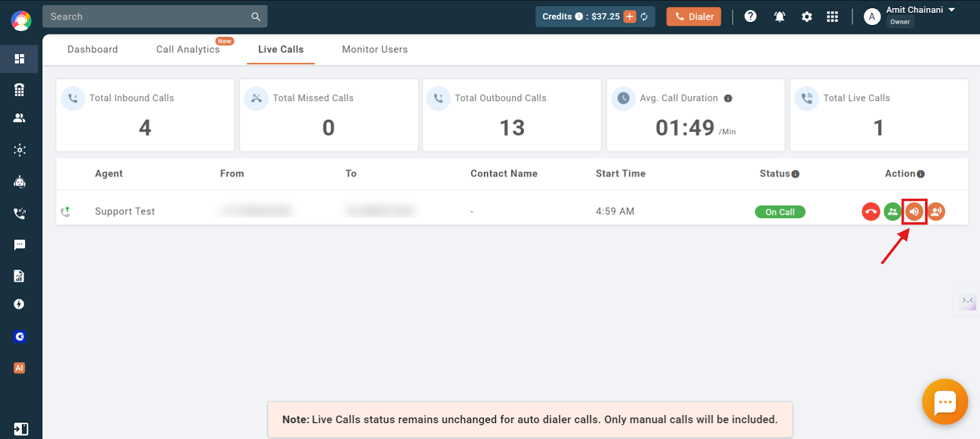The width and height of the screenshot is (980, 439).
Task: Click the Contact Name column header
Action: pyautogui.click(x=504, y=174)
